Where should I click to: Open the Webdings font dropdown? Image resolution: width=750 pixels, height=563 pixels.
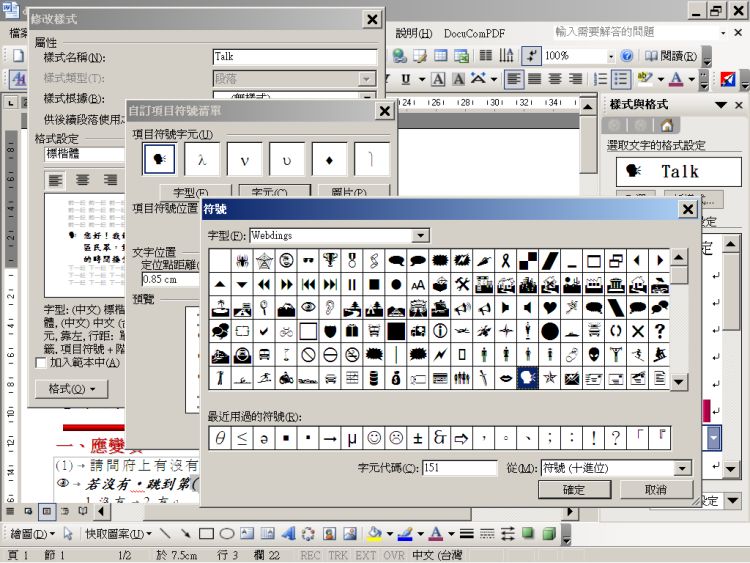pyautogui.click(x=420, y=235)
